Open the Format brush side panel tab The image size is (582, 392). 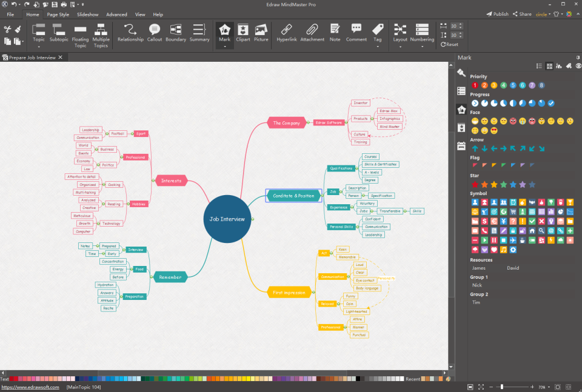pyautogui.click(x=461, y=73)
